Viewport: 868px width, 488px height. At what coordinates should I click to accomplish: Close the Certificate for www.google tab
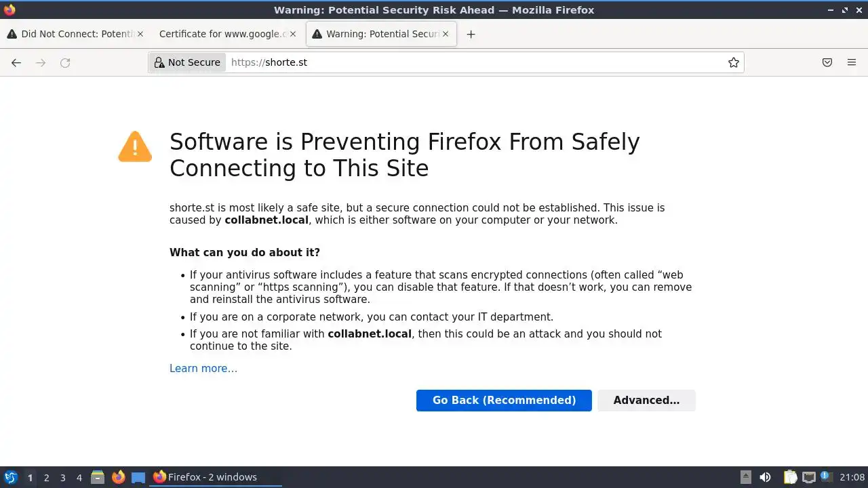pos(293,34)
